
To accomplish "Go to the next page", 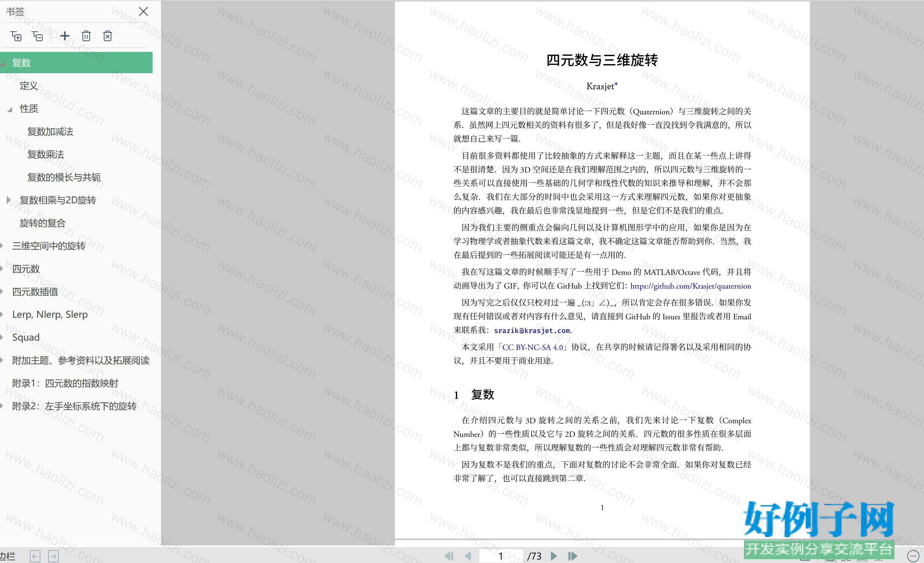I will [554, 556].
